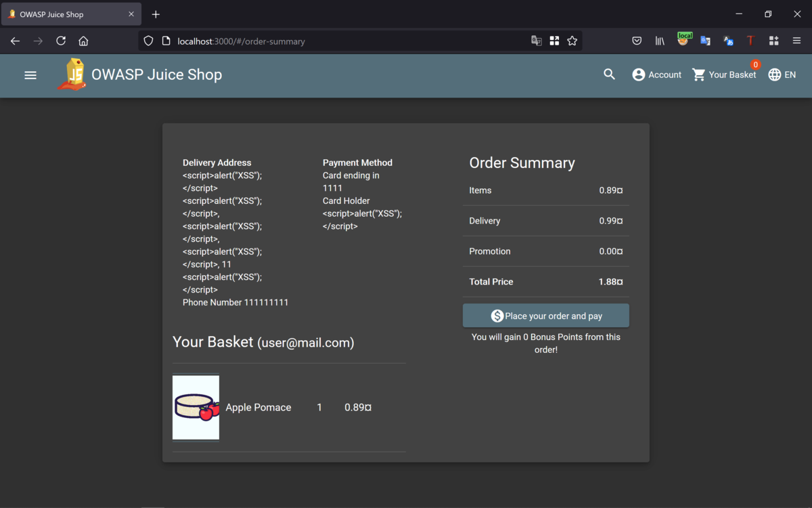This screenshot has height=508, width=812.
Task: Click the address bar URL
Action: point(241,41)
